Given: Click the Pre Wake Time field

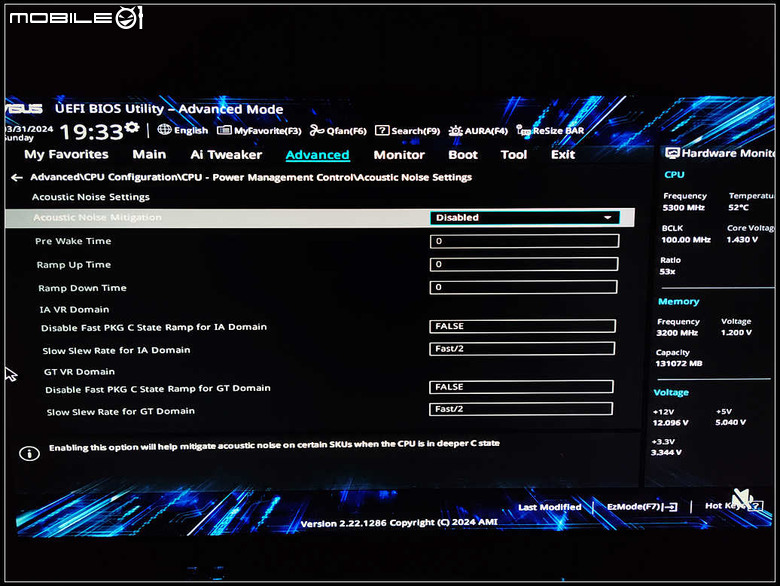Looking at the screenshot, I should [524, 241].
